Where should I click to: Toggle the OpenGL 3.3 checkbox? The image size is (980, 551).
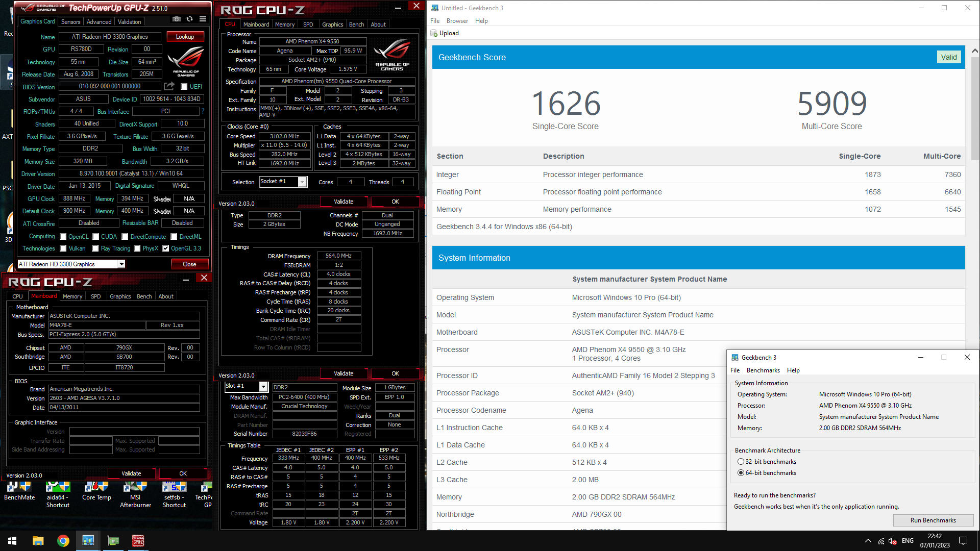click(165, 248)
